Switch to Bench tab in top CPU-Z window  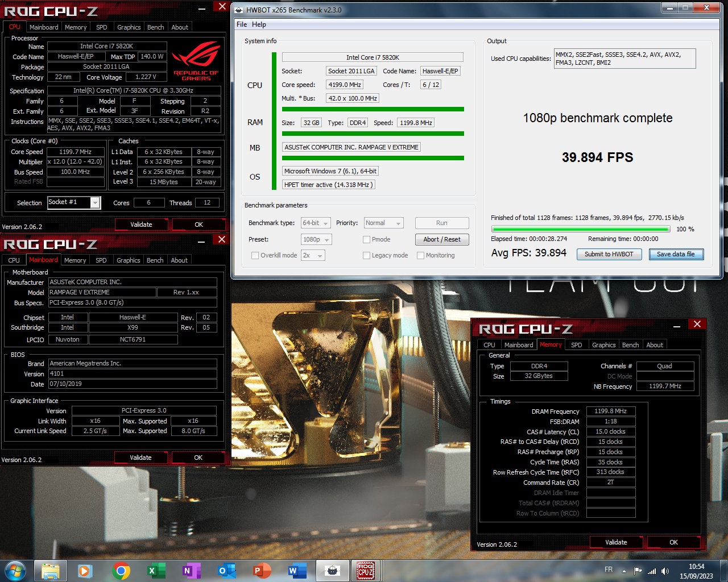pyautogui.click(x=155, y=27)
